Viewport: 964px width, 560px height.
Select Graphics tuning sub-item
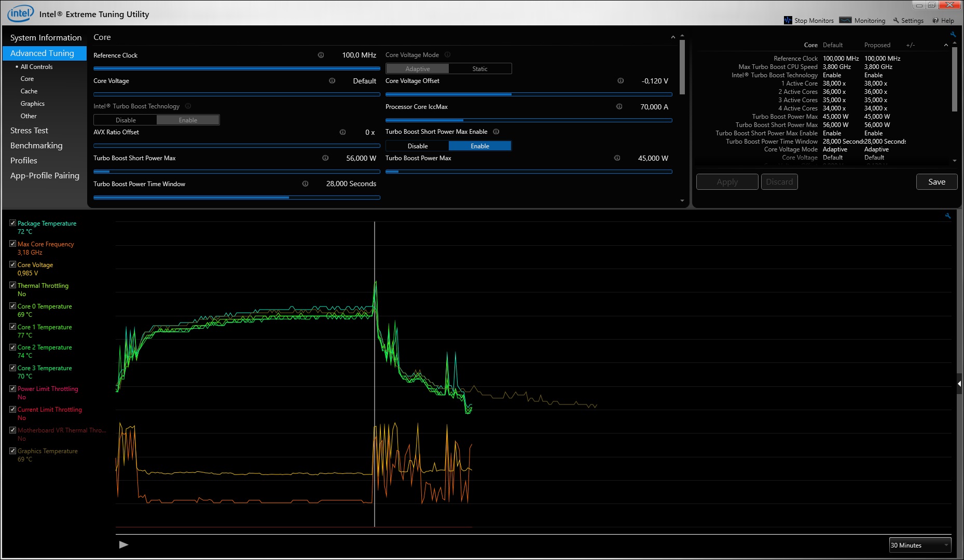pyautogui.click(x=33, y=103)
